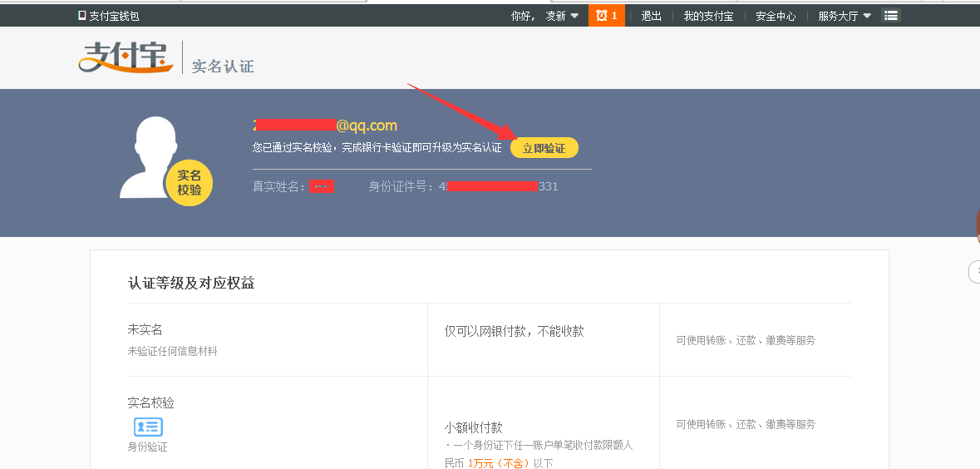Click the 实名校验 yellow badge
980x469 pixels.
(190, 183)
